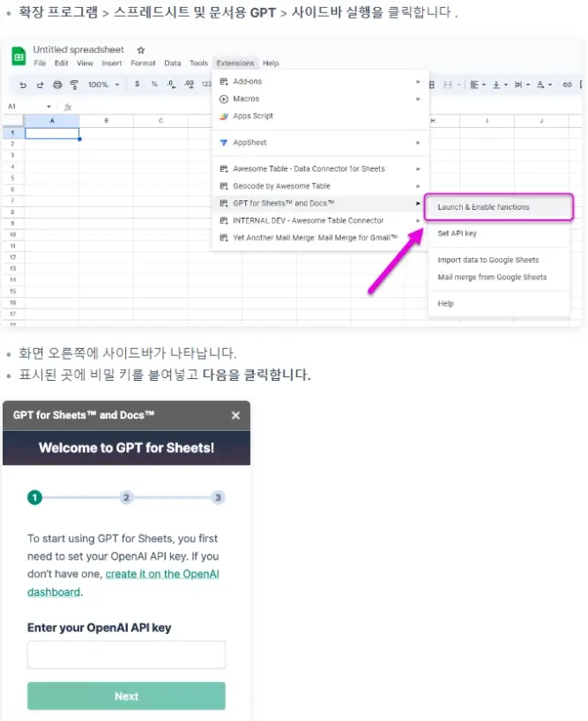Click the Insert link icon

(568, 85)
